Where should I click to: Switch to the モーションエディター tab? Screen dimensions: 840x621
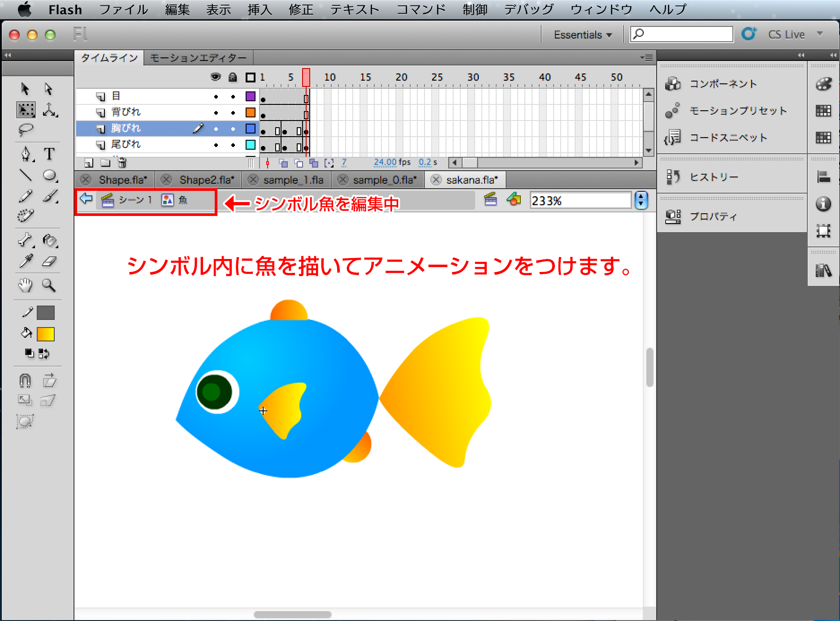coord(198,58)
